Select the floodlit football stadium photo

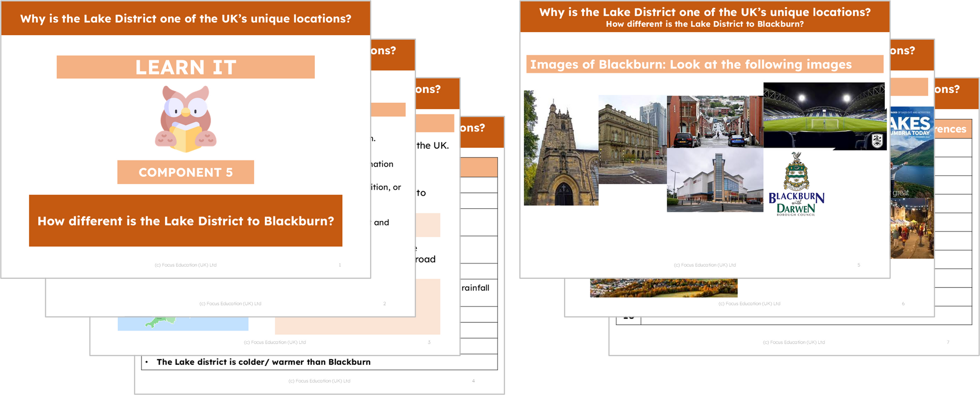coord(824,116)
